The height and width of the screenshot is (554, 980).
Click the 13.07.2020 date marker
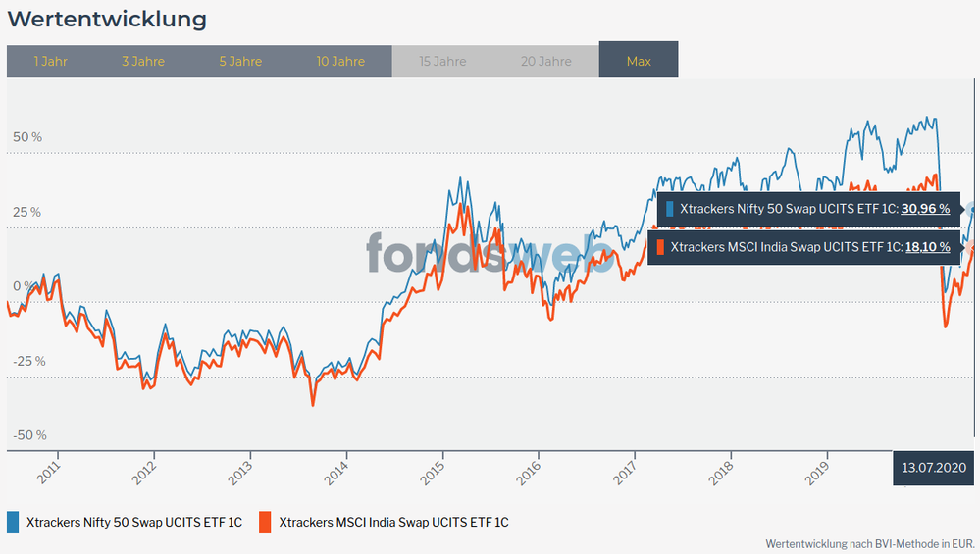pos(935,469)
